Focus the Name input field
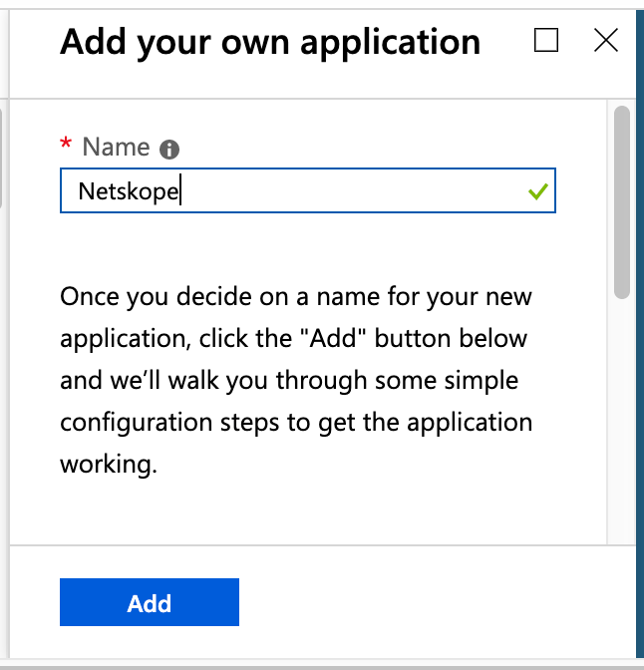The height and width of the screenshot is (670, 644). pos(308,190)
